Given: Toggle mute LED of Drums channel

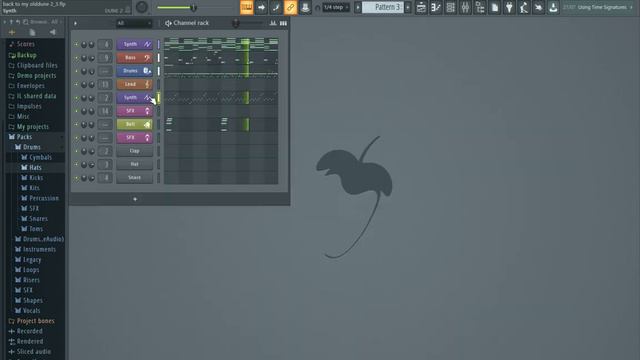Looking at the screenshot, I should 76,71.
